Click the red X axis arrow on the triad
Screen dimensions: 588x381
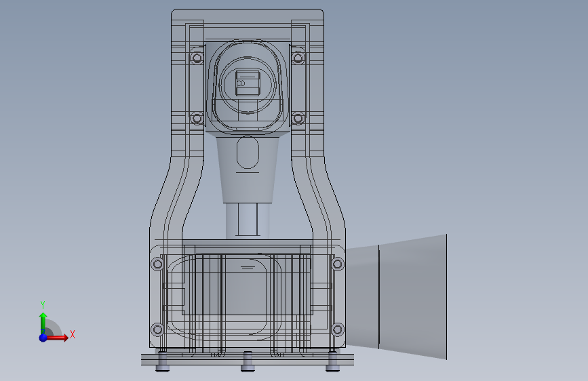57,338
